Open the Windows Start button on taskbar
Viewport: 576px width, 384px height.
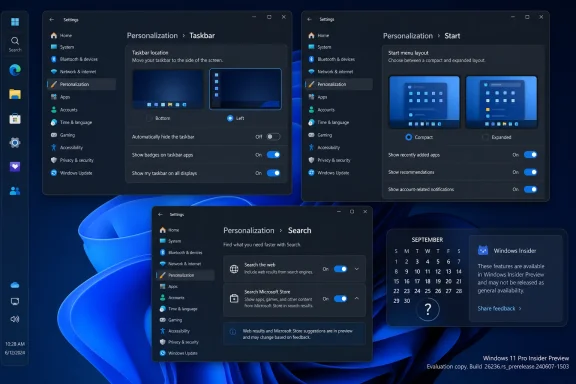15,22
